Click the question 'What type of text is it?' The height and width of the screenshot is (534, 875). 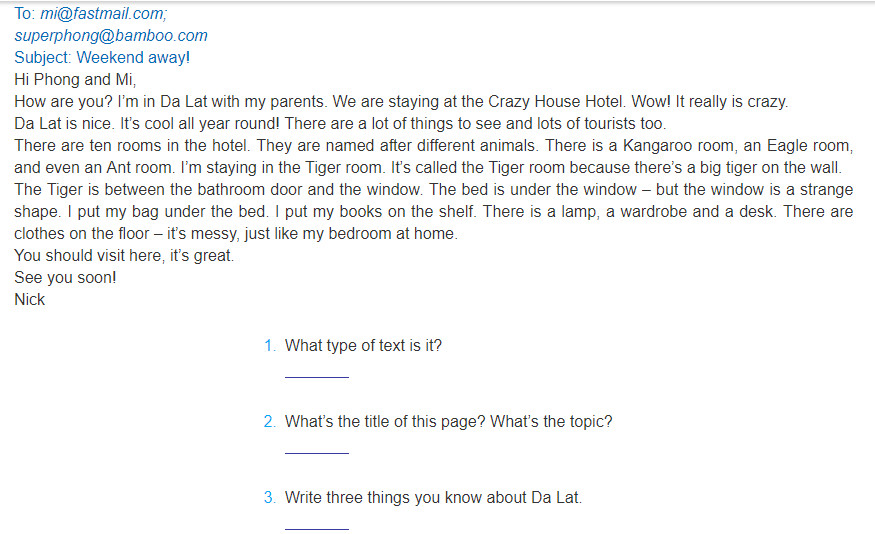pos(363,345)
